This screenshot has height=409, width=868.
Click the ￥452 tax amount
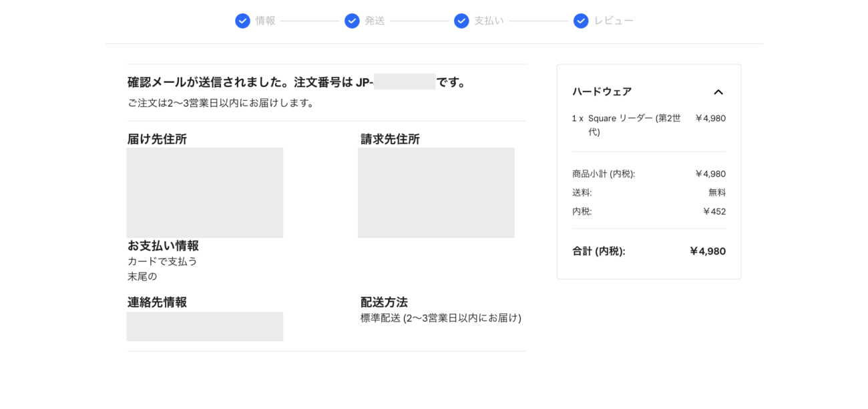pyautogui.click(x=714, y=211)
